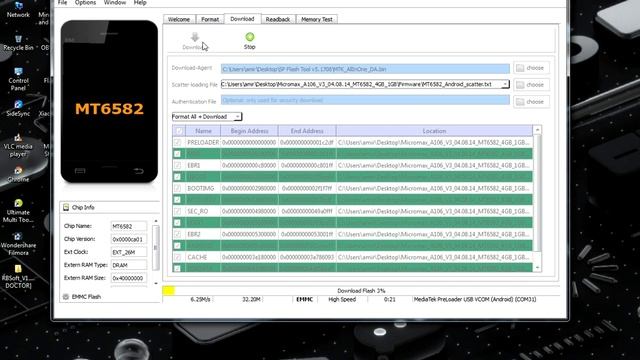Click the Chip Info panel icon
This screenshot has width=640, height=360.
coord(66,207)
